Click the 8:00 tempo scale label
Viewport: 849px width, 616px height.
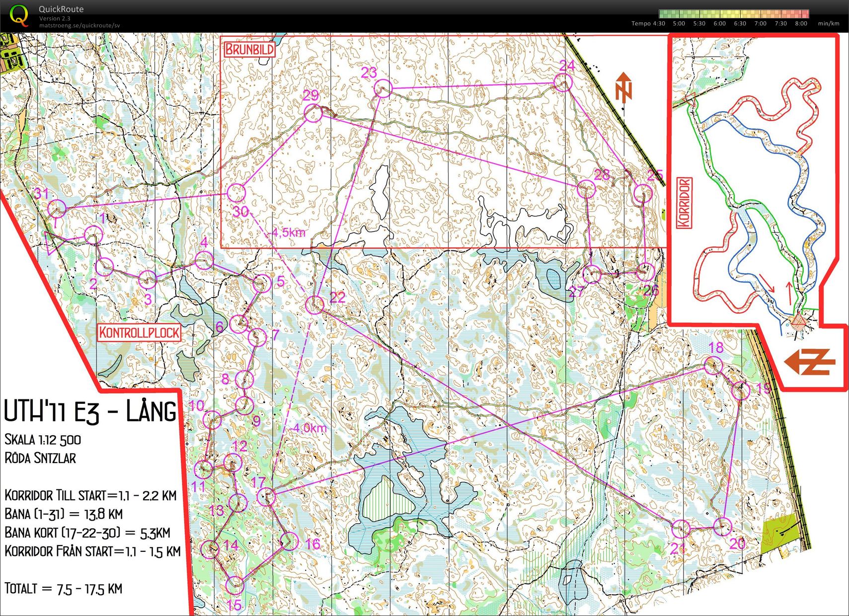tap(801, 23)
